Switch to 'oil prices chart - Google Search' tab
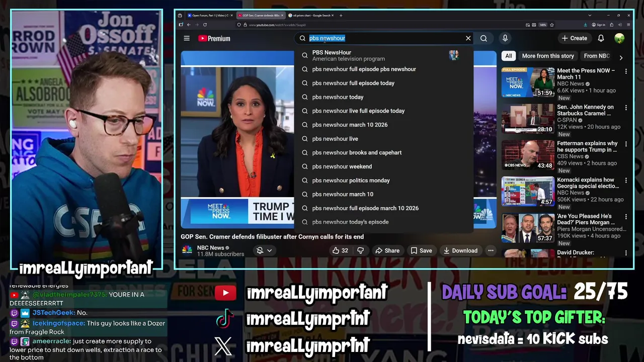This screenshot has width=644, height=362. point(309,16)
